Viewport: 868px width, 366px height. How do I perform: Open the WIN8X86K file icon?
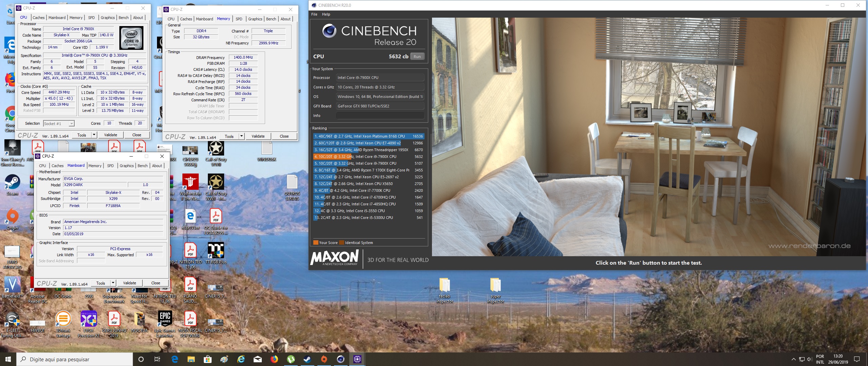pyautogui.click(x=267, y=151)
